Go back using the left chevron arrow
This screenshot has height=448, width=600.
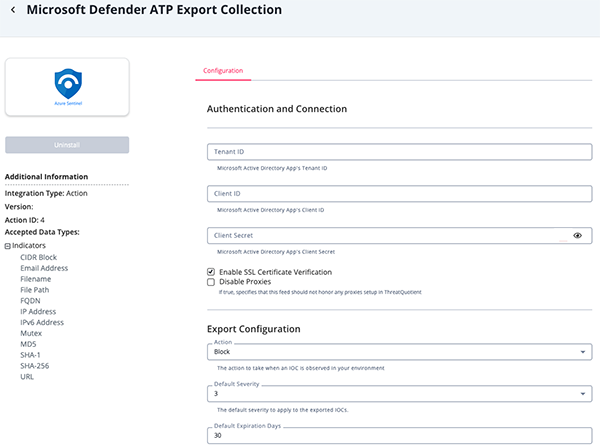[13, 10]
